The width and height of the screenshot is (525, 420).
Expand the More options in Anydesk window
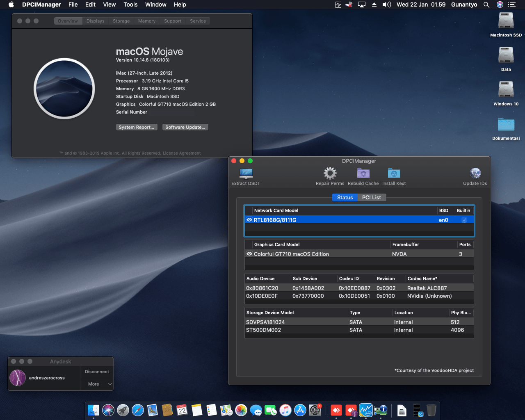(96, 384)
